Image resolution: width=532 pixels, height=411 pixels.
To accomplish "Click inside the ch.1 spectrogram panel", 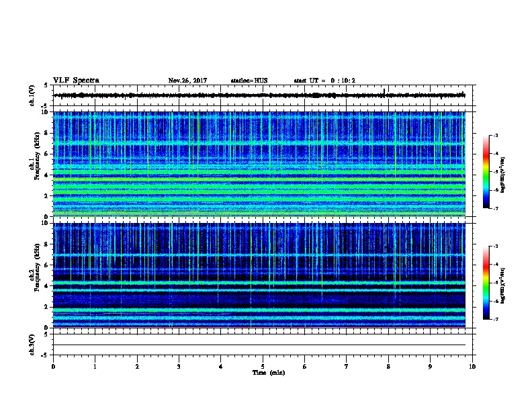I will [x=259, y=164].
